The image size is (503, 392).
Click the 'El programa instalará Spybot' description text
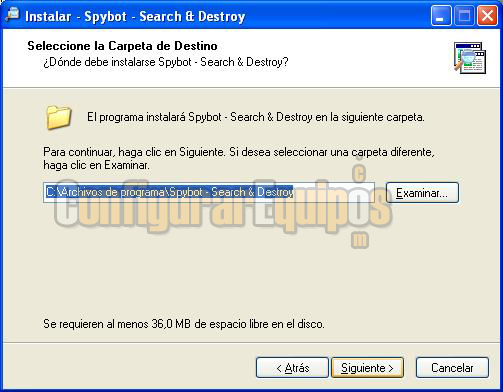pos(256,117)
